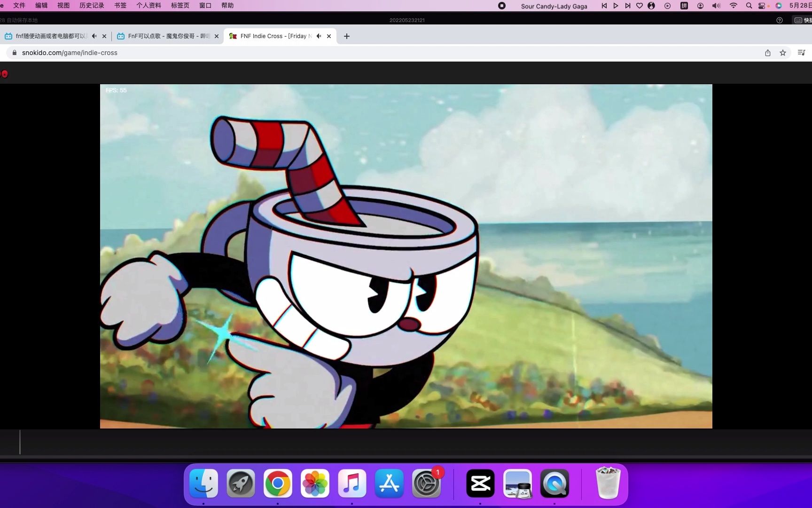Open the 视图 menu
Image resolution: width=812 pixels, height=508 pixels.
pos(63,6)
